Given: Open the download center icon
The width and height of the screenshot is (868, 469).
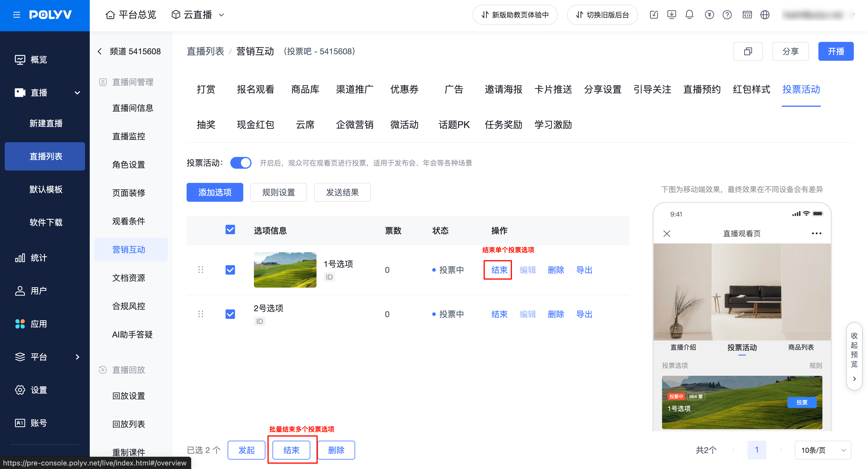Looking at the screenshot, I should point(672,15).
